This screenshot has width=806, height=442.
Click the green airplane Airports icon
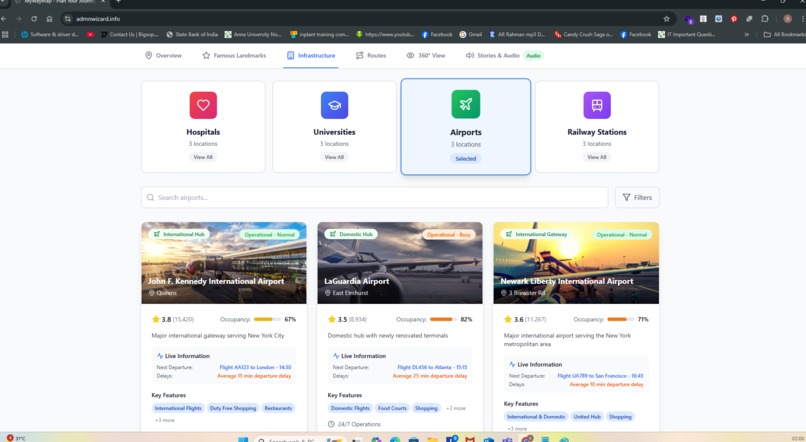[466, 104]
